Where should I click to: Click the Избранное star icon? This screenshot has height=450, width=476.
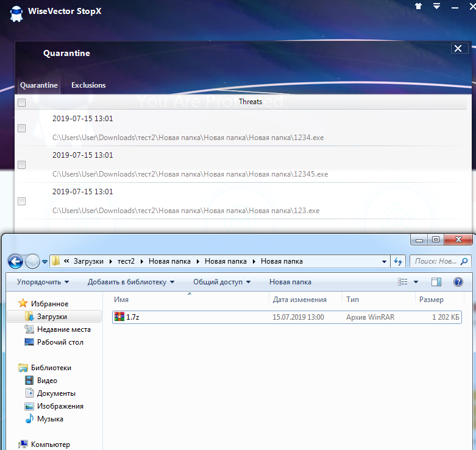[23, 303]
